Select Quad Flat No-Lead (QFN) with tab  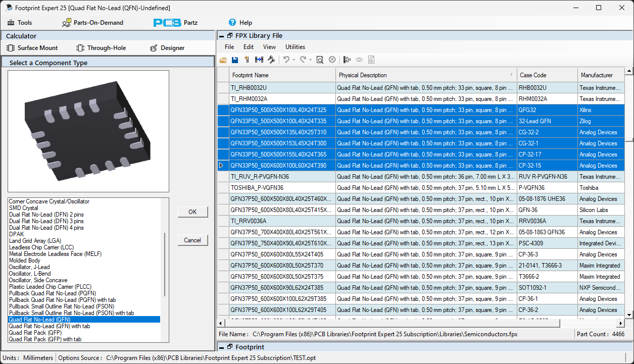(x=50, y=326)
